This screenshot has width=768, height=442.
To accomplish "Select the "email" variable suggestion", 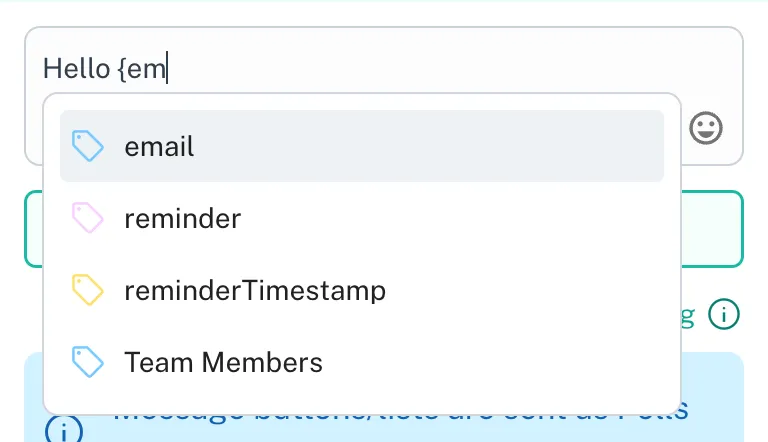I will 159,147.
